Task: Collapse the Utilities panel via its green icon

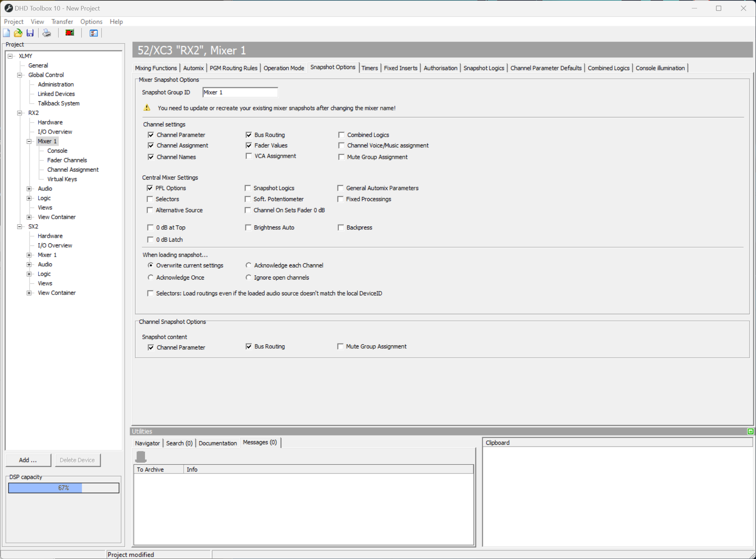Action: coord(750,431)
